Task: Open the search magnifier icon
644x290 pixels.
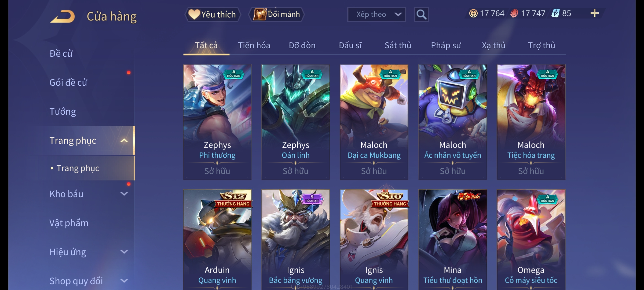Action: click(x=421, y=15)
